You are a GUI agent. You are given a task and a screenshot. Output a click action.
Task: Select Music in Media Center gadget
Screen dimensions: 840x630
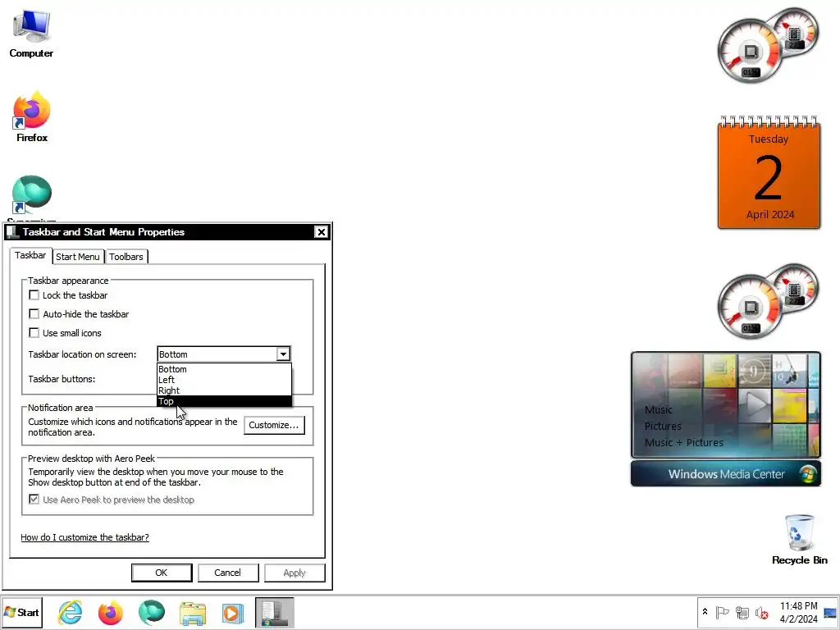[659, 410]
